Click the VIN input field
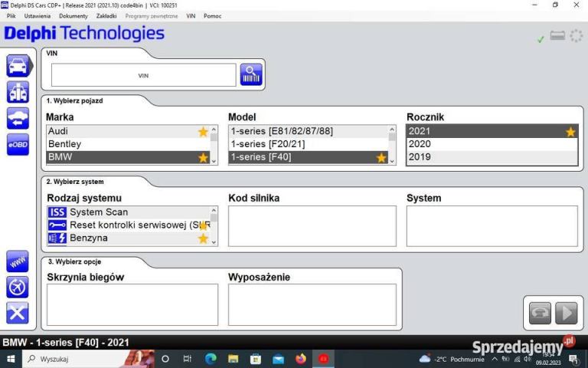Image resolution: width=588 pixels, height=368 pixels. pyautogui.click(x=143, y=75)
